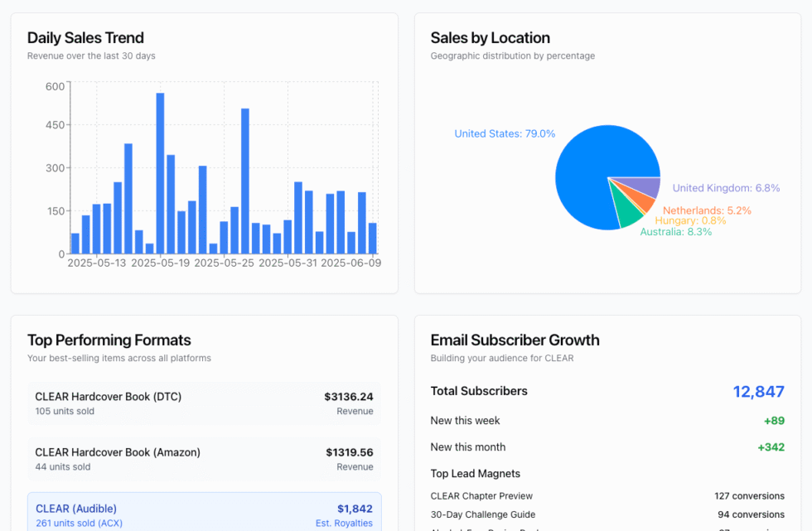Click the New this month +342 value

771,447
